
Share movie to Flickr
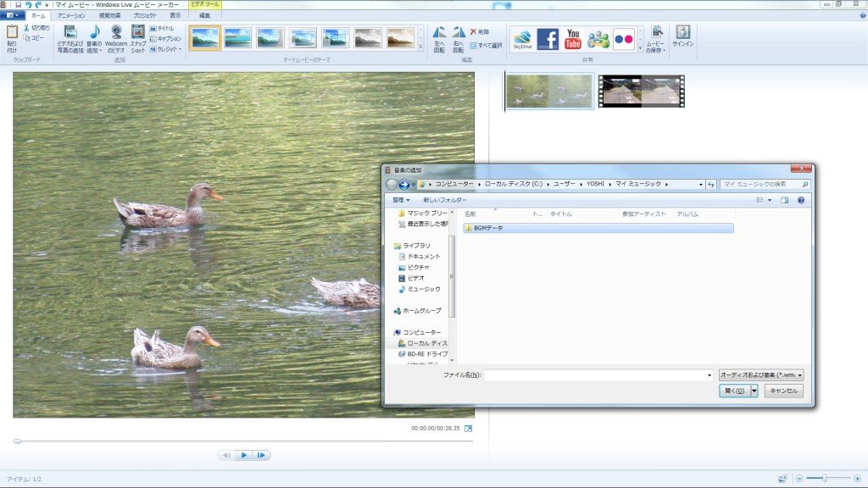(x=623, y=39)
